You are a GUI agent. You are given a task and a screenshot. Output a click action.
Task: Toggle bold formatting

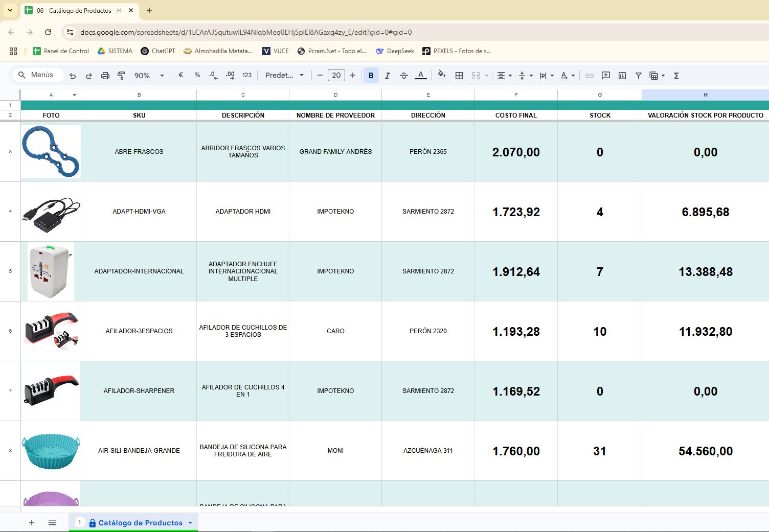tap(371, 76)
